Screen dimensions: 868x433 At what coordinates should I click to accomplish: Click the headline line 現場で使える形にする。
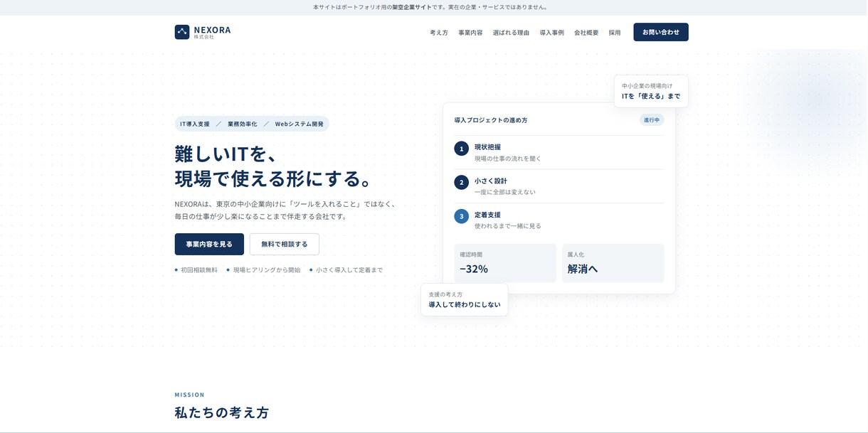(x=274, y=178)
